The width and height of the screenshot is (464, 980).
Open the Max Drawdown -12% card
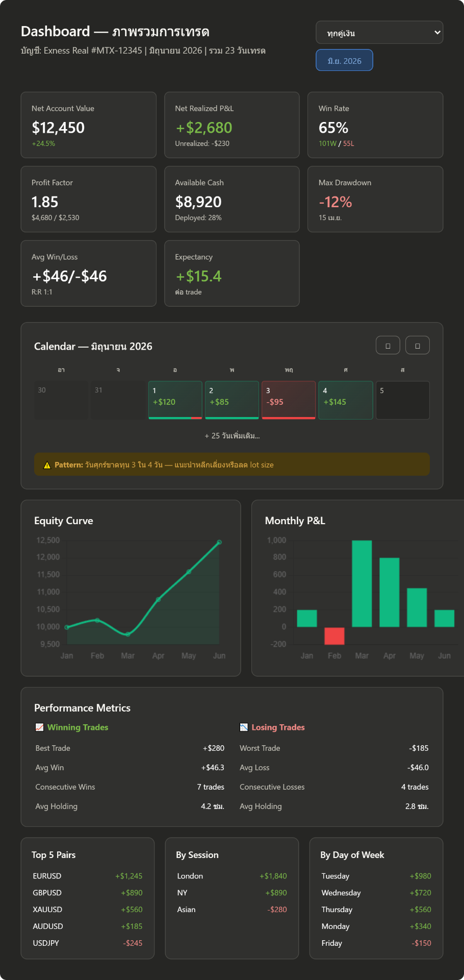375,199
